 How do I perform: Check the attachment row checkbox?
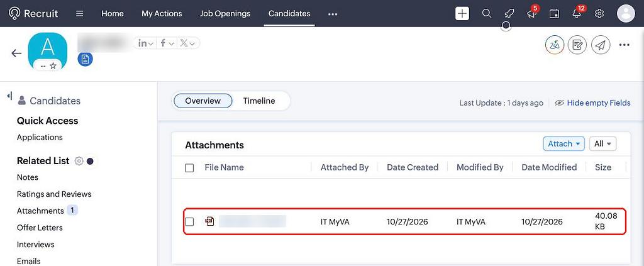click(189, 221)
